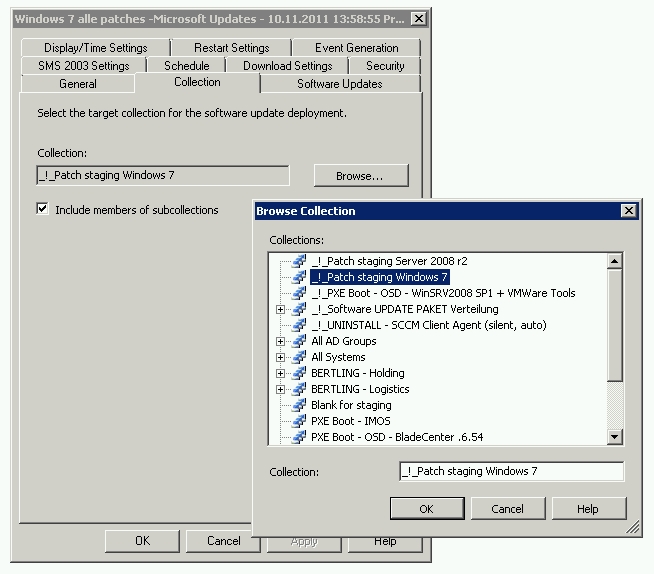This screenshot has height=574, width=654.
Task: Expand the BERTLING - Holding node
Action: (280, 373)
